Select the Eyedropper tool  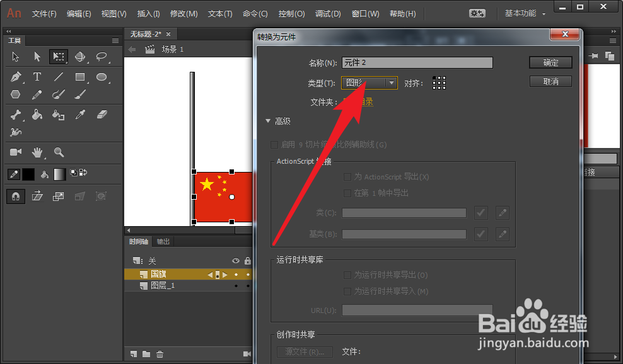[x=81, y=115]
